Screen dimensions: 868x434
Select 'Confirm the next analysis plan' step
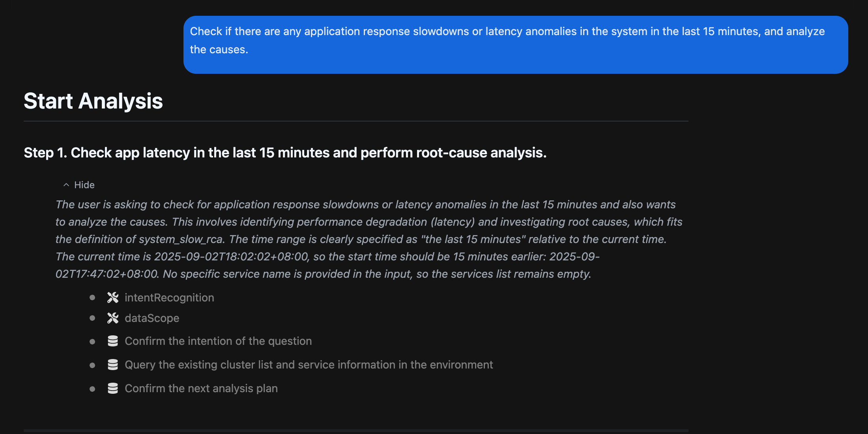(x=201, y=388)
